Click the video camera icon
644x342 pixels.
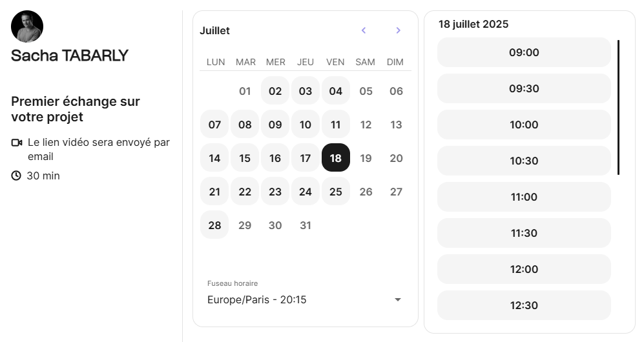[x=17, y=142]
